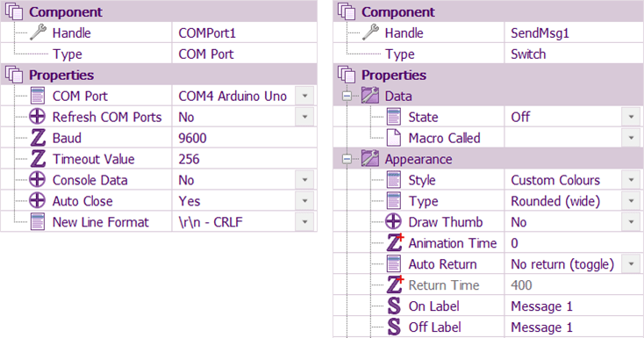
Task: Collapse the Data property group
Action: pyautogui.click(x=347, y=97)
